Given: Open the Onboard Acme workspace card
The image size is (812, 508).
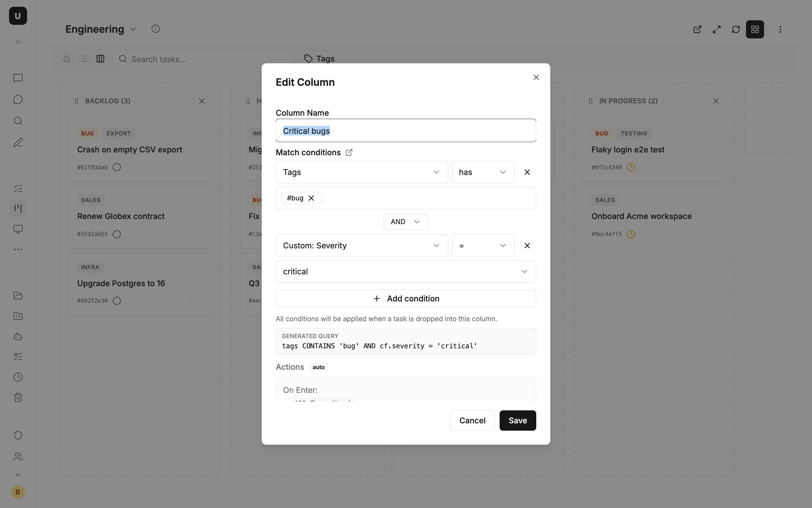Looking at the screenshot, I should click(x=654, y=217).
